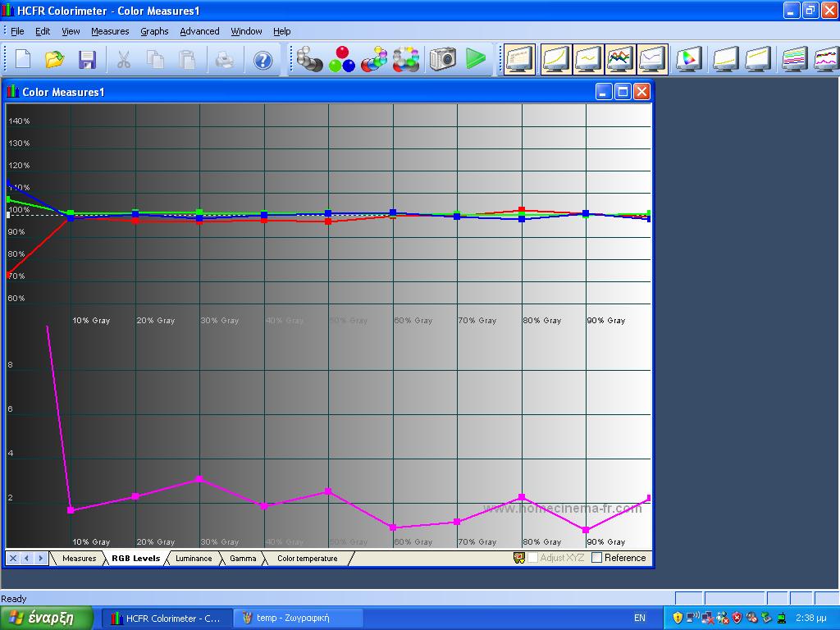Select the RGB Levels tab
Screen dimensions: 840x630
(x=136, y=558)
